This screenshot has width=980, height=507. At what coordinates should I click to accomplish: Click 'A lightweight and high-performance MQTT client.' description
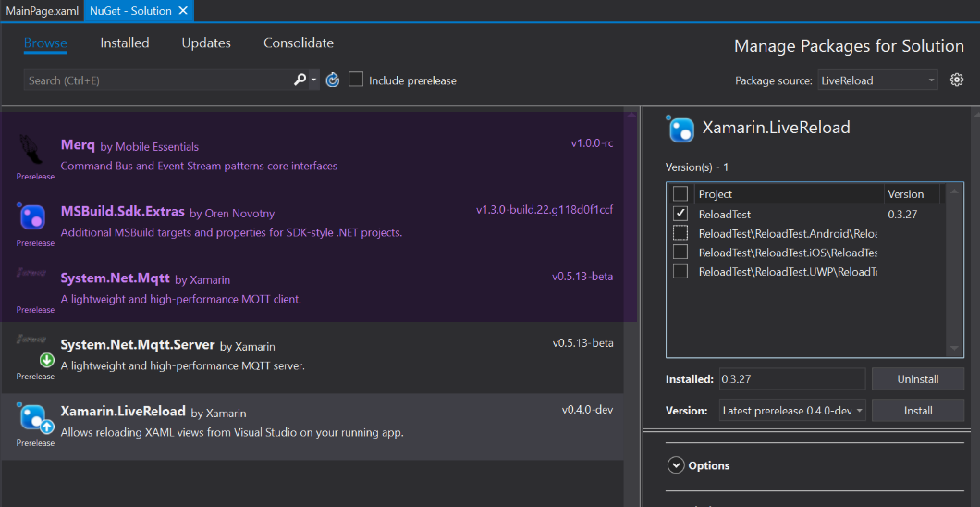pos(181,300)
